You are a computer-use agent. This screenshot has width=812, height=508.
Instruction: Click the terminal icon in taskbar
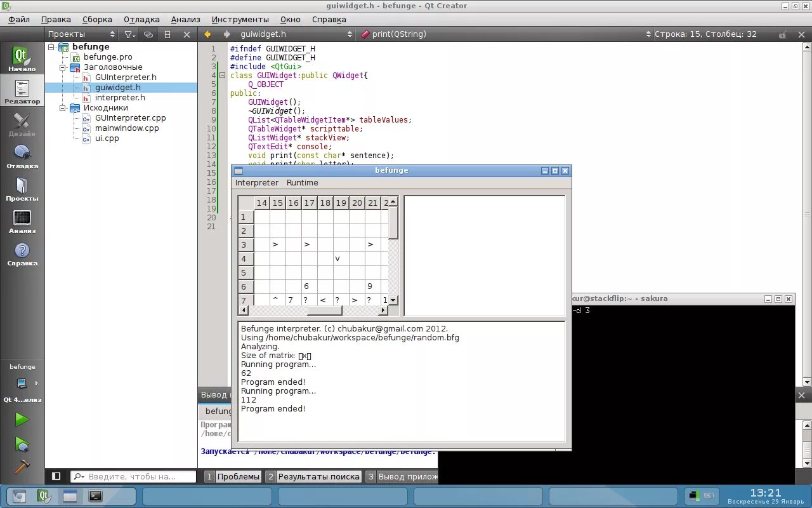click(95, 496)
